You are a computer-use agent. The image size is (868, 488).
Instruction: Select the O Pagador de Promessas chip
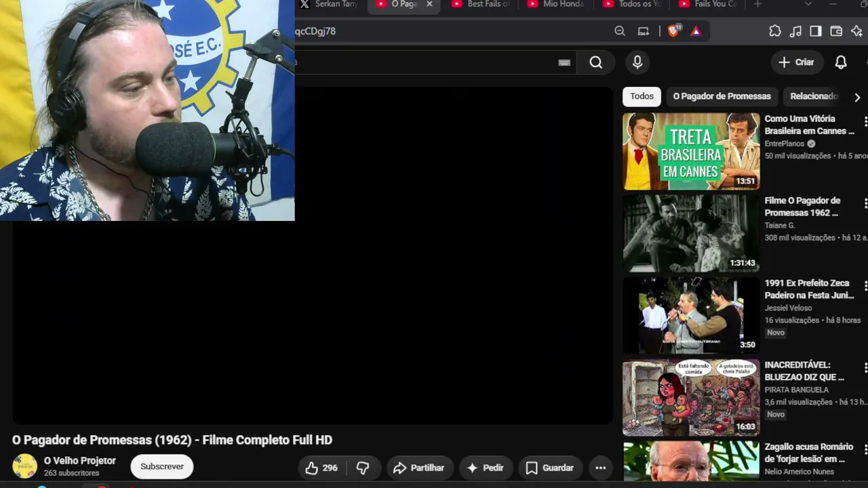tap(722, 96)
